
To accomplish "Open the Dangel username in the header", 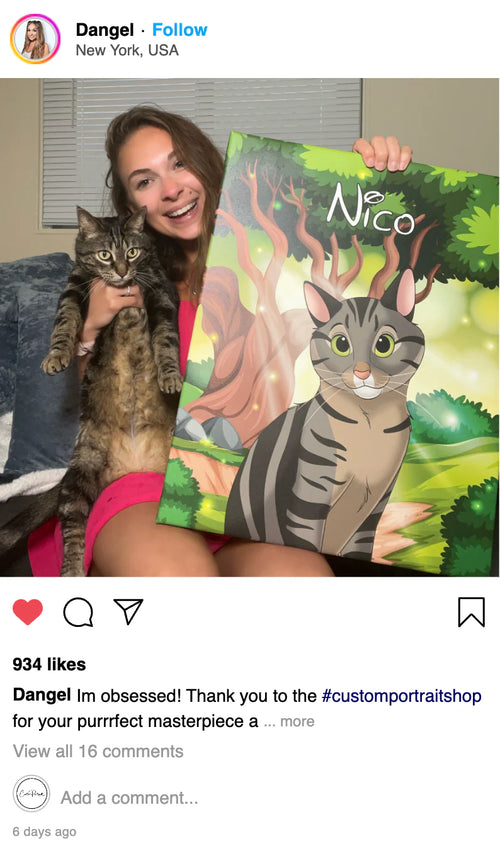I will 105,29.
